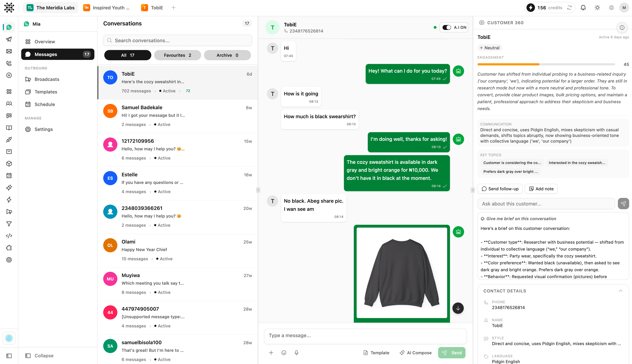Click the emoji picker icon
Viewport: 632px width, 364px height.
click(x=284, y=353)
